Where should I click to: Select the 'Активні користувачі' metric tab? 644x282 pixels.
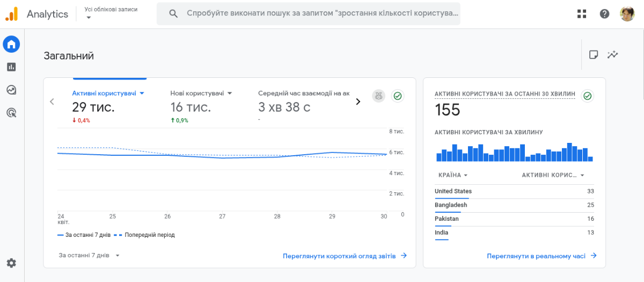[108, 93]
